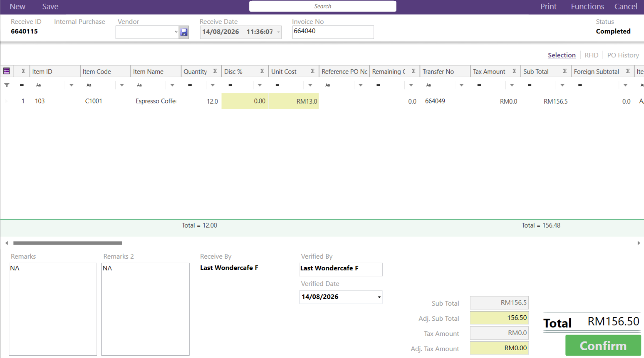The width and height of the screenshot is (644, 358).
Task: Expand Item Code filter dropdown arrow
Action: [x=122, y=85]
